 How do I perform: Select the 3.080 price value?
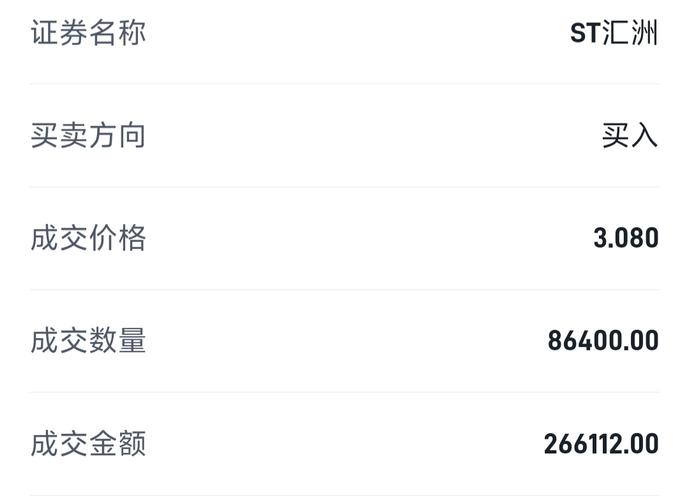(x=626, y=239)
